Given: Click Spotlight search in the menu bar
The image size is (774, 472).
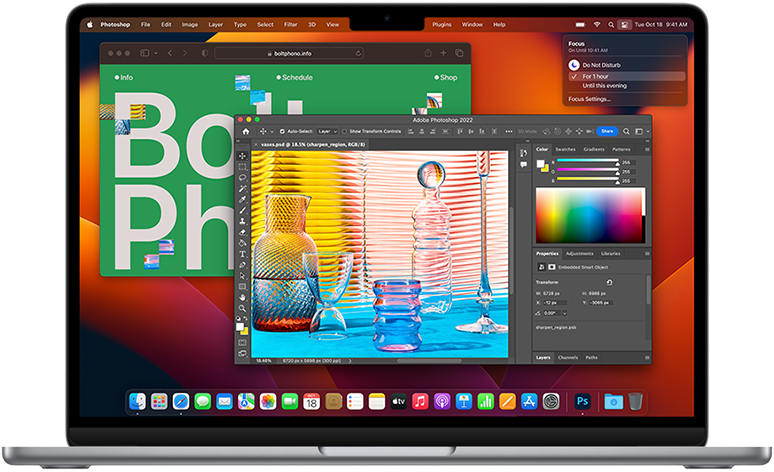Looking at the screenshot, I should tap(611, 25).
